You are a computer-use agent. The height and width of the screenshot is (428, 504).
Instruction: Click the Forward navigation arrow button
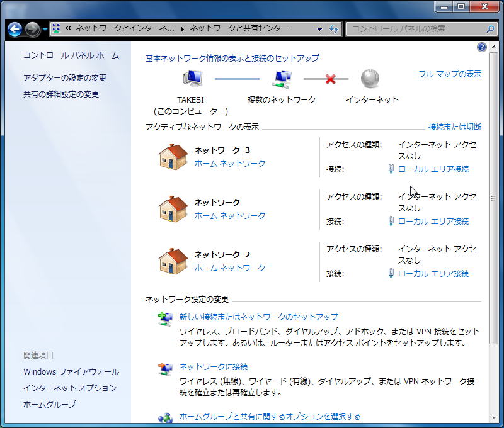point(33,30)
